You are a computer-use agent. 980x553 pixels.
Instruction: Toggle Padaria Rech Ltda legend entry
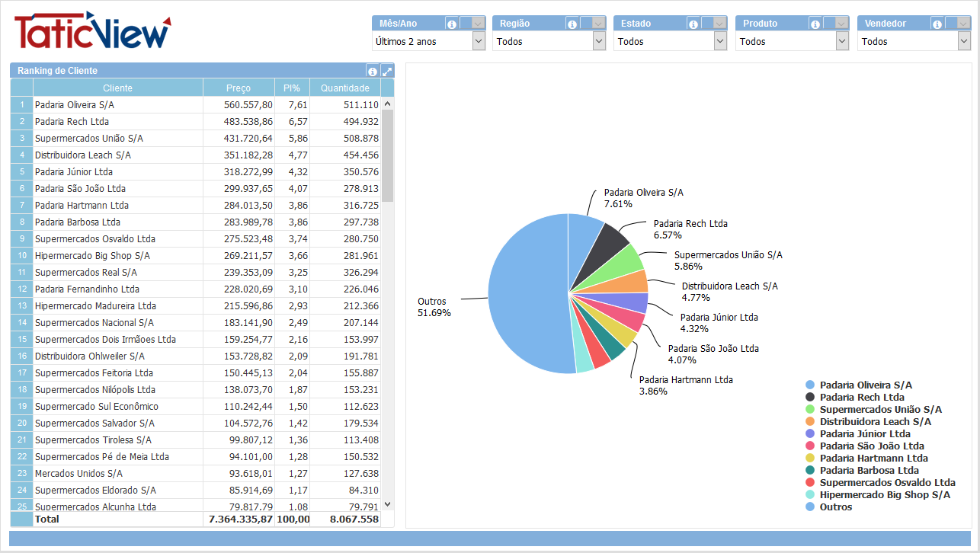point(862,398)
